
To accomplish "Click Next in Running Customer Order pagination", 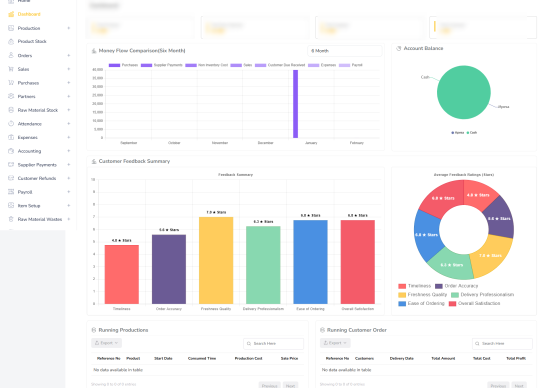I will [519, 386].
